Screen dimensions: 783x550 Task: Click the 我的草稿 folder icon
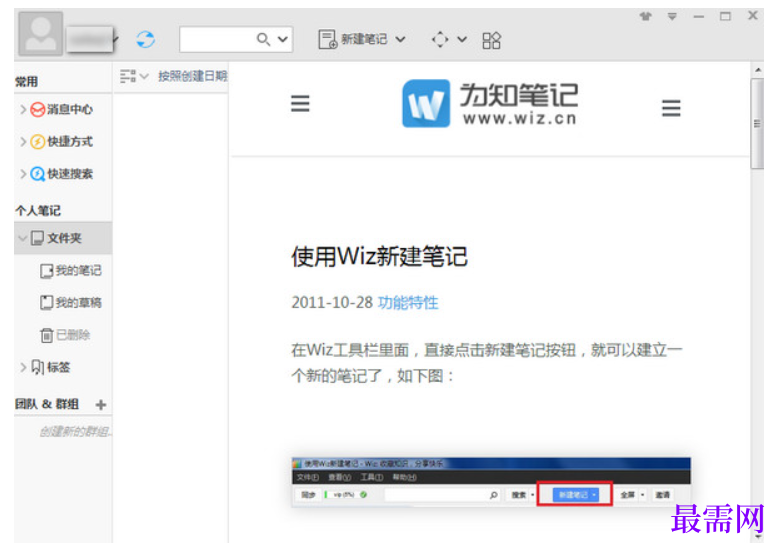[x=46, y=303]
